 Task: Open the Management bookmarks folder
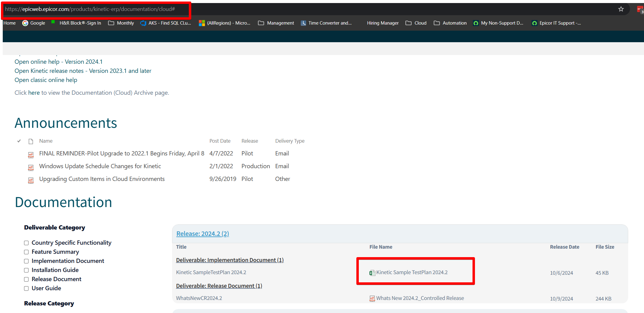276,23
